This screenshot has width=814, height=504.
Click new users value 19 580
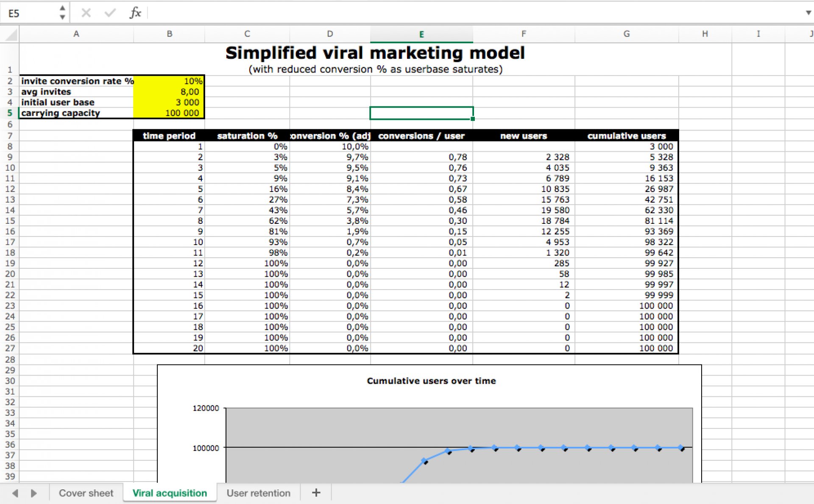(524, 210)
